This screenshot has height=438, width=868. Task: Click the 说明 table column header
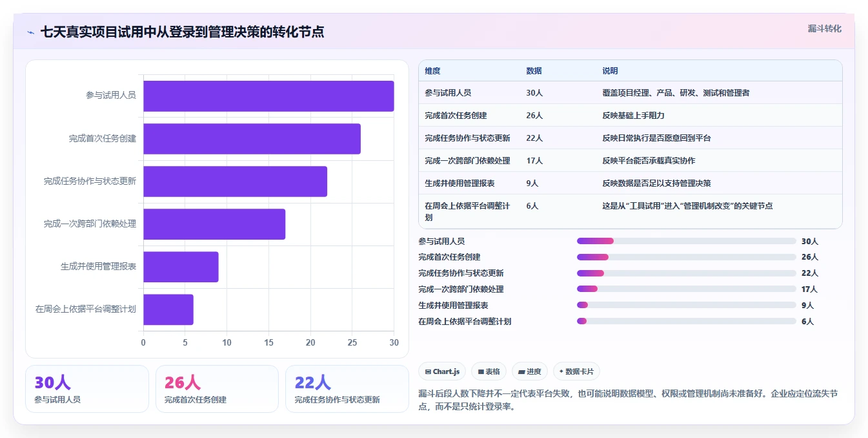(x=611, y=71)
